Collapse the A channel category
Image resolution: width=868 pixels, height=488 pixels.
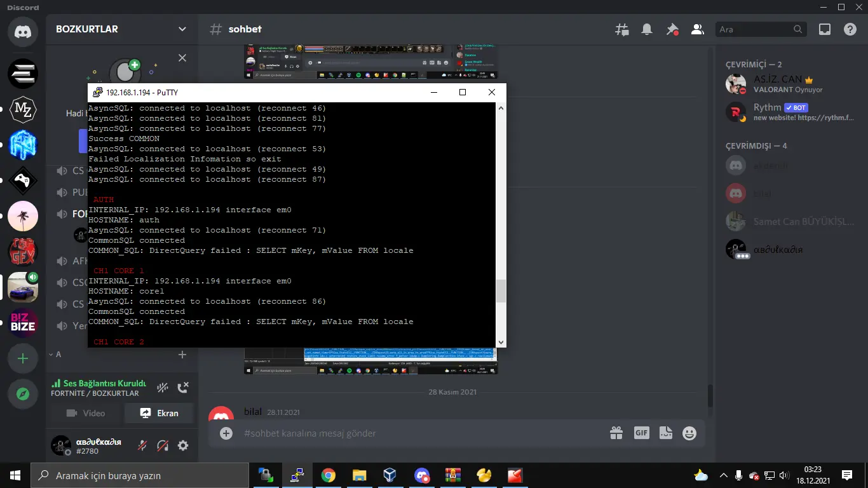click(55, 355)
